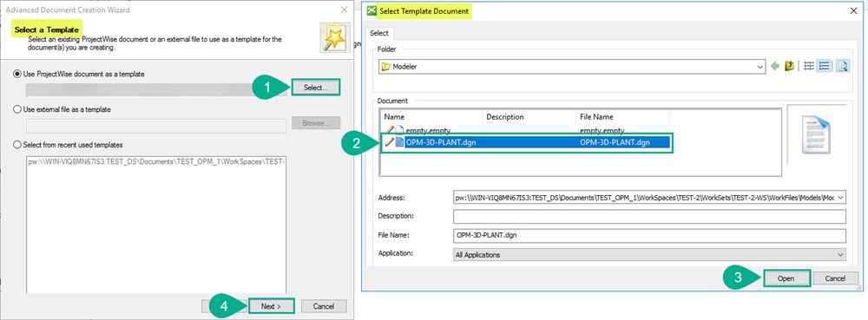This screenshot has height=320, width=868.
Task: Click the green back arrow beside the Folder field
Action: click(x=775, y=66)
